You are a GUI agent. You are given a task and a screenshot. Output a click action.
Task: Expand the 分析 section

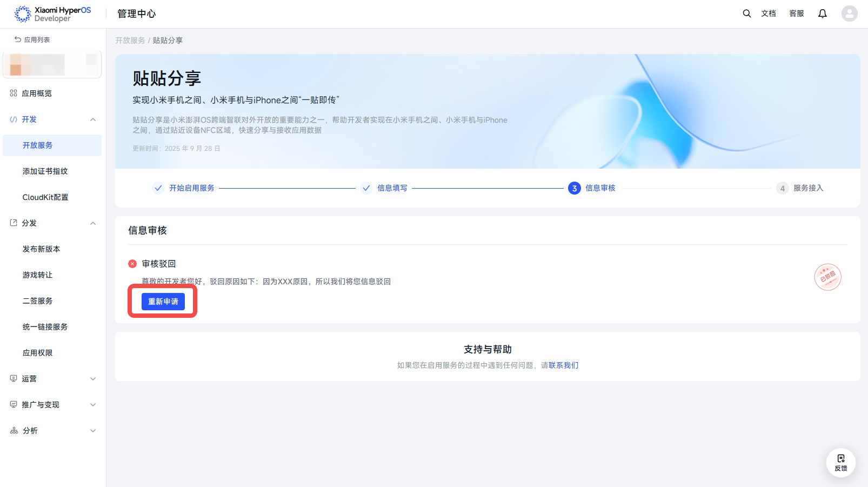coord(53,431)
